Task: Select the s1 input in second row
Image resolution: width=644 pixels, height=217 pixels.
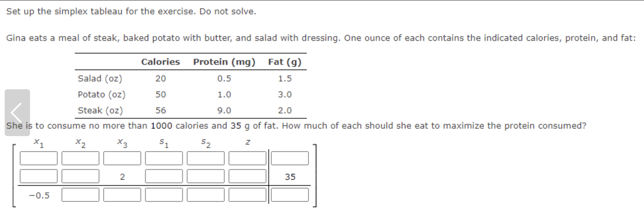Action: click(164, 176)
